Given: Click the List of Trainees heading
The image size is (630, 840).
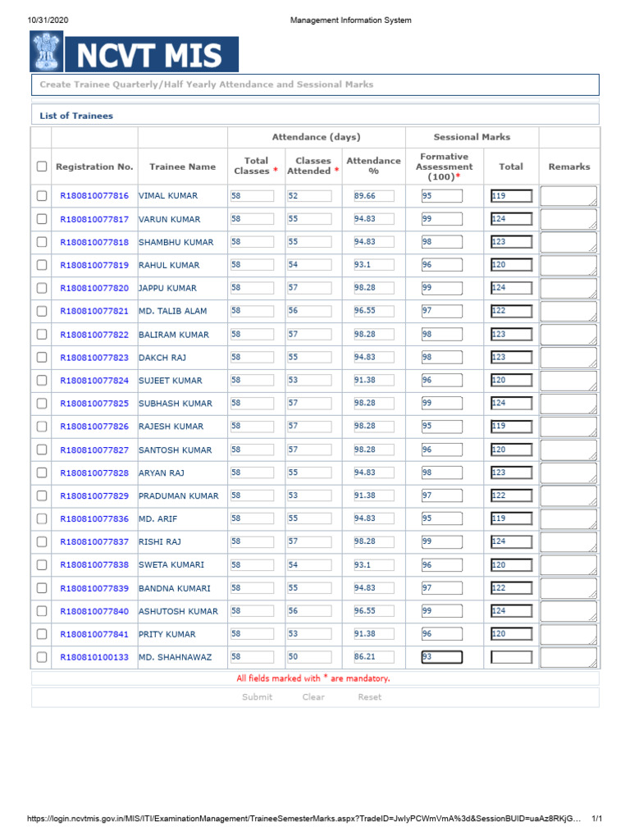Looking at the screenshot, I should [x=76, y=116].
